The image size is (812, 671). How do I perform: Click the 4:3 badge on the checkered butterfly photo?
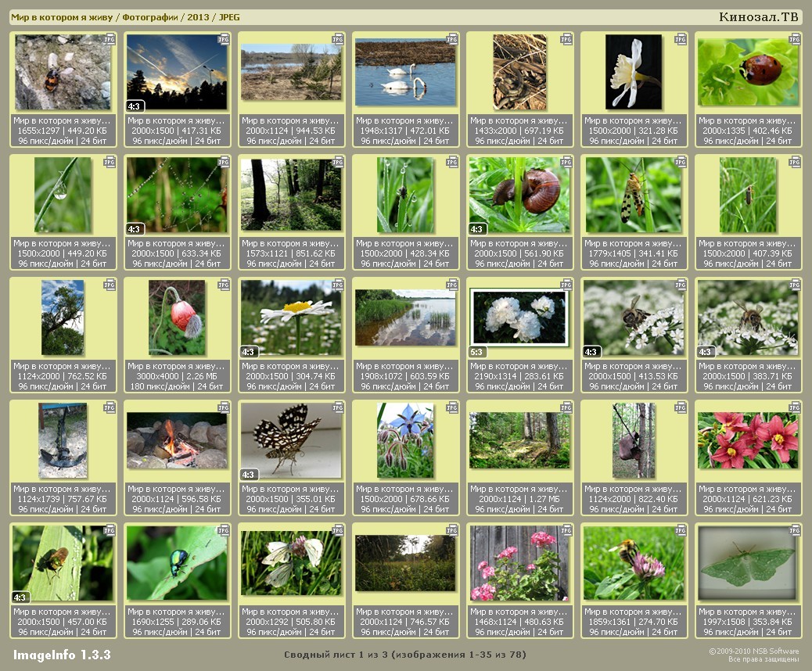tap(249, 475)
